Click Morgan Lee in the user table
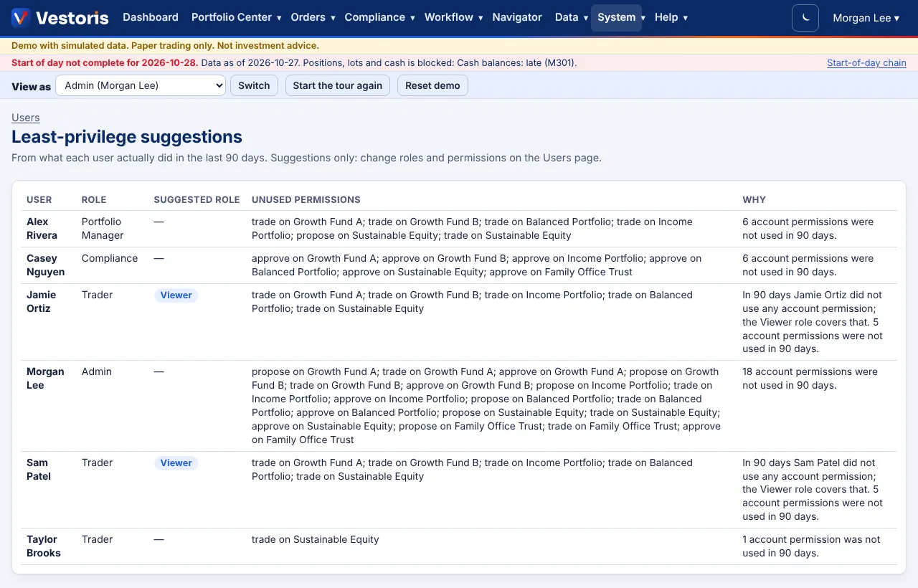This screenshot has height=588, width=918. coord(45,379)
